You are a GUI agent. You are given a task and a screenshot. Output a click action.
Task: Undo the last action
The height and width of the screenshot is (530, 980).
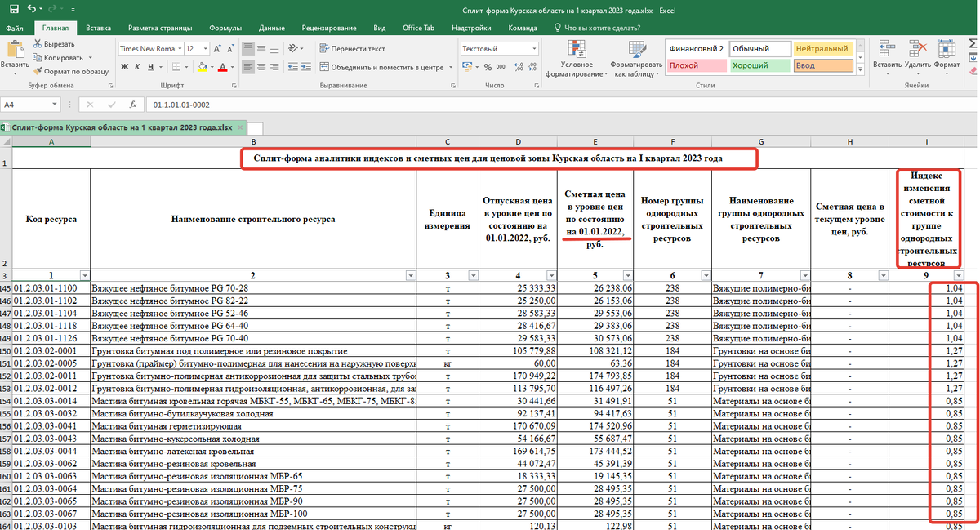pos(31,9)
